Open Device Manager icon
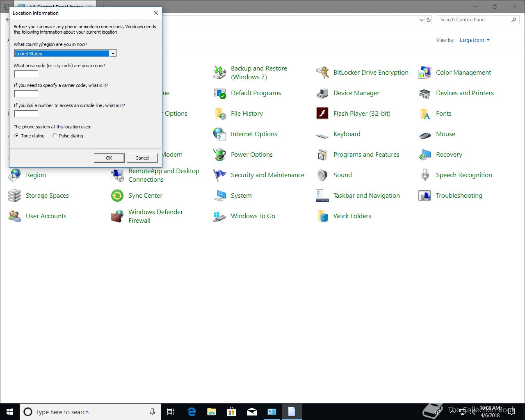Screen dimensions: 525x420 point(322,93)
